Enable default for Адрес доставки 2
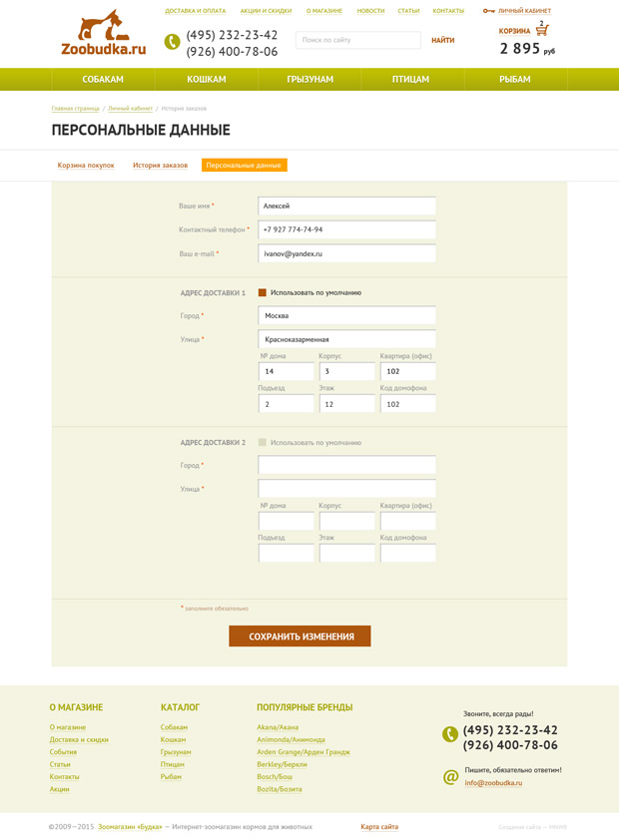The height and width of the screenshot is (840, 619). (x=263, y=442)
